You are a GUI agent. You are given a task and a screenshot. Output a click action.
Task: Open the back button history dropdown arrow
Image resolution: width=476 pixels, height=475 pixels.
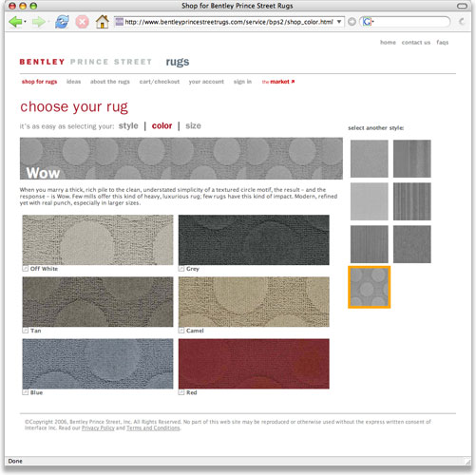click(x=25, y=22)
